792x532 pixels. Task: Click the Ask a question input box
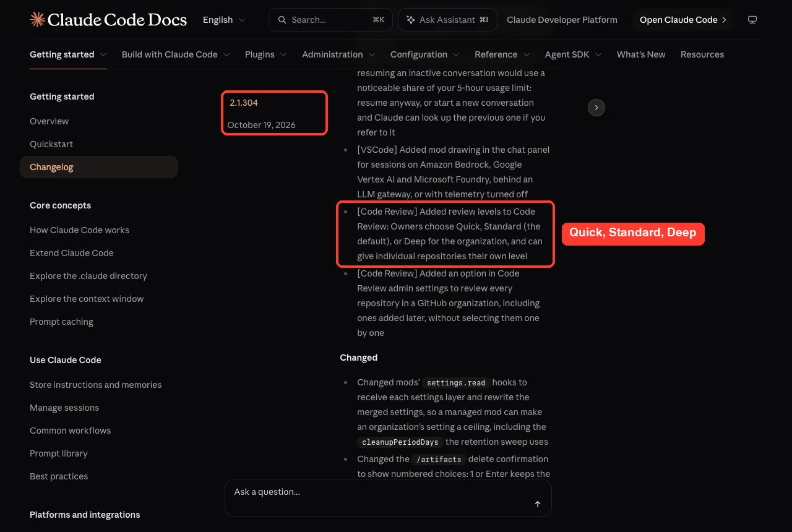point(388,497)
